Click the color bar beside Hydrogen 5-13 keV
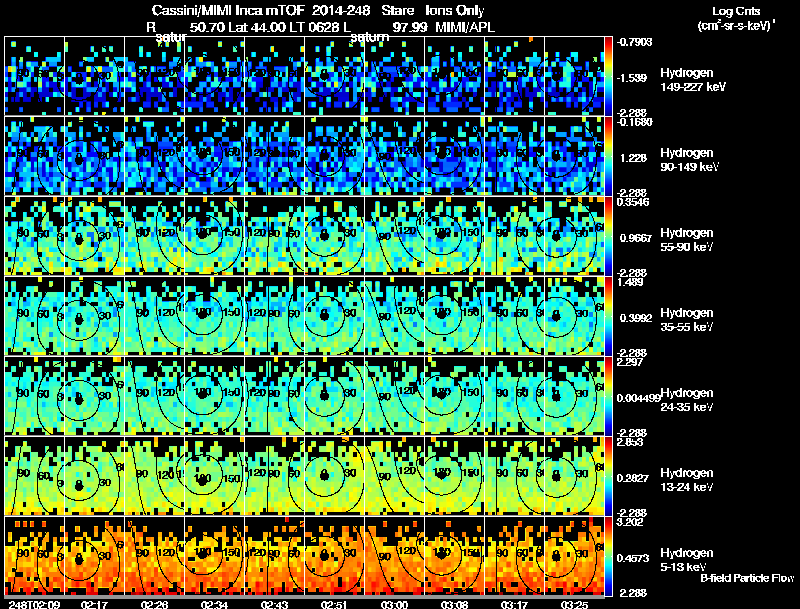Image resolution: width=800 pixels, height=609 pixels. [x=609, y=556]
